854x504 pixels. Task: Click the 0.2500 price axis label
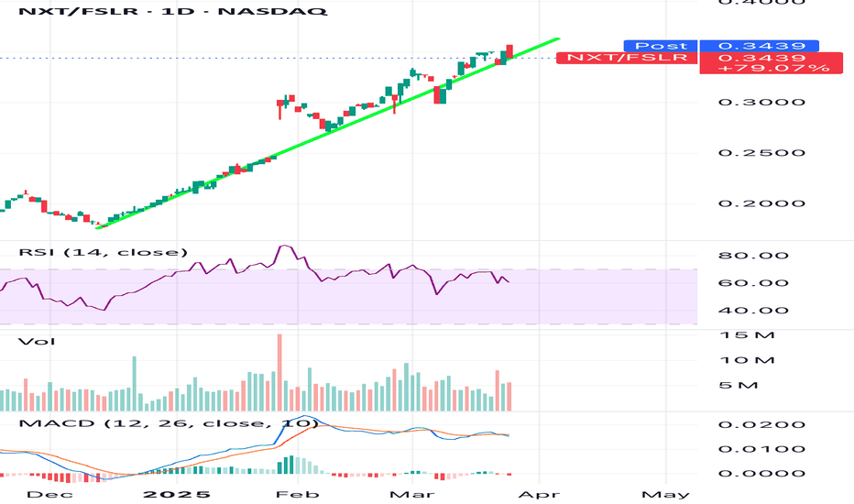click(x=761, y=152)
